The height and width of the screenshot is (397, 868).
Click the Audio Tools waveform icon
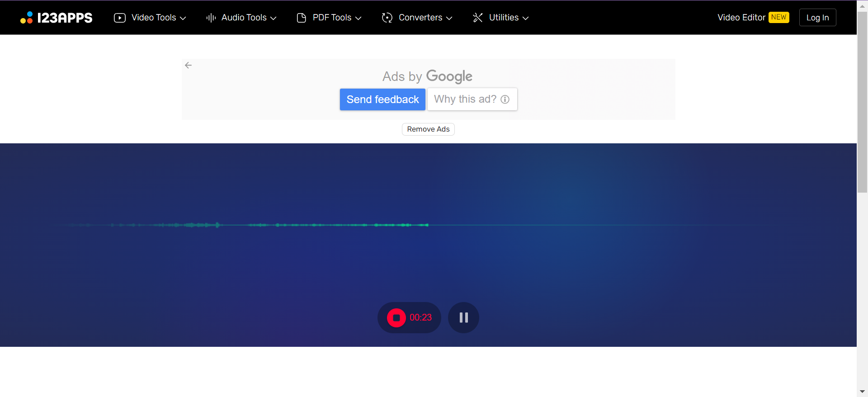coord(211,18)
